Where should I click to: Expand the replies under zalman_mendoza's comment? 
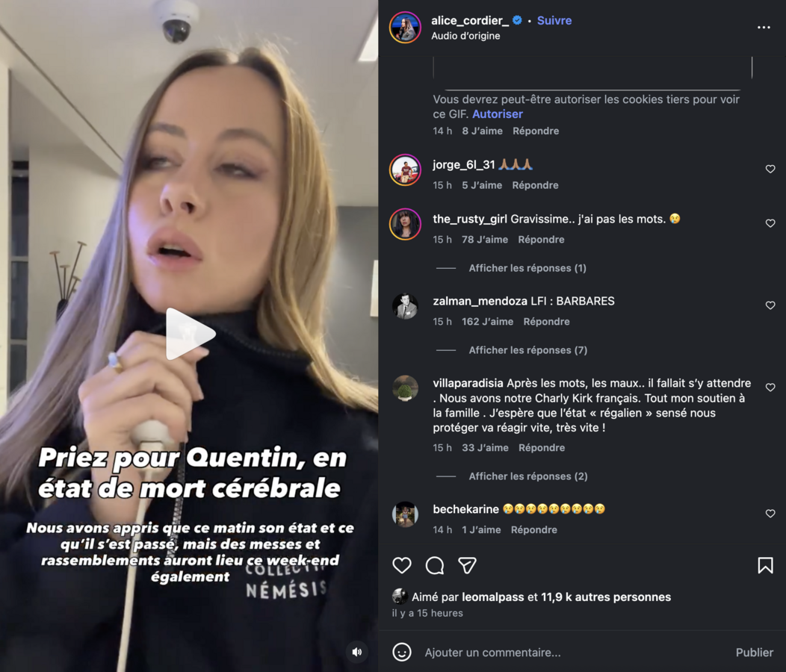pos(527,349)
